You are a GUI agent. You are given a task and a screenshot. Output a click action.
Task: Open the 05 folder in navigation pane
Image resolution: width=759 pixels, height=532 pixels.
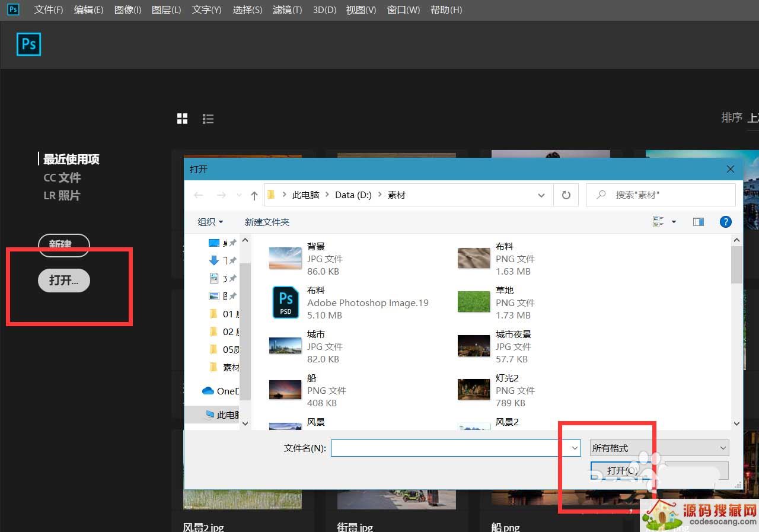pyautogui.click(x=224, y=349)
